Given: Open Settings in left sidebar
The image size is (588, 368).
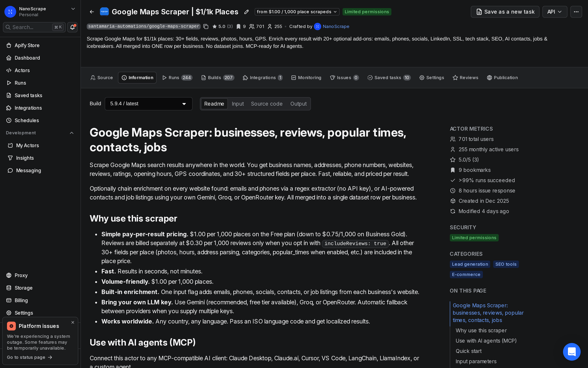Looking at the screenshot, I should (40, 313).
